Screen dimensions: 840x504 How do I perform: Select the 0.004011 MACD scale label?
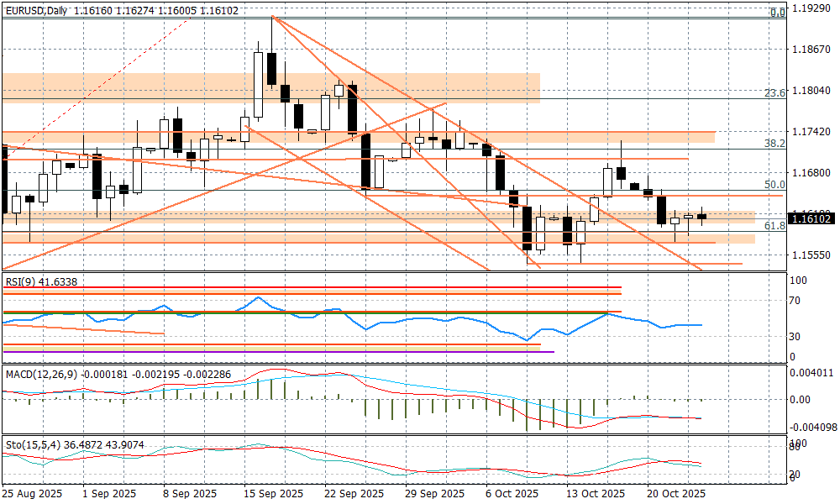[x=813, y=373]
